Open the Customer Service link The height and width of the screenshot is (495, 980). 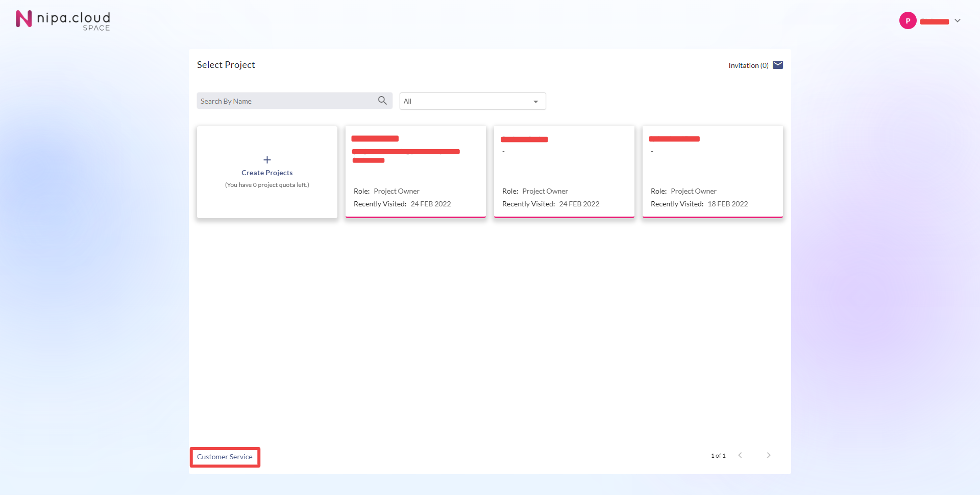225,457
